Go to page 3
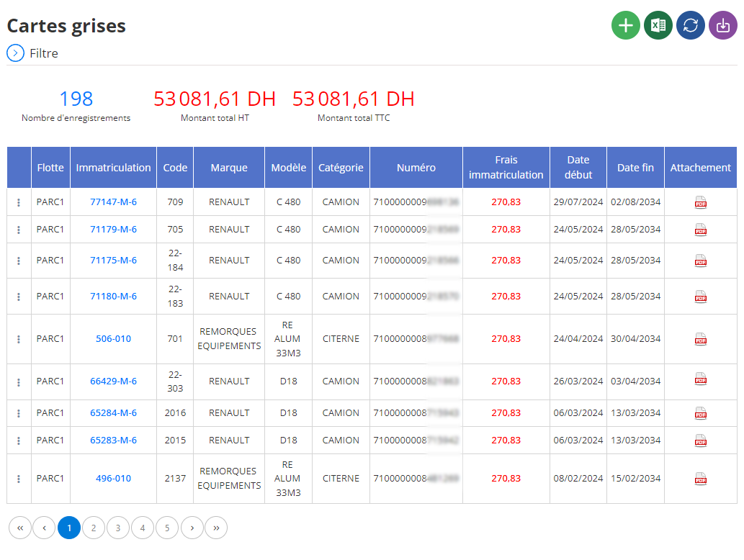 (x=118, y=528)
